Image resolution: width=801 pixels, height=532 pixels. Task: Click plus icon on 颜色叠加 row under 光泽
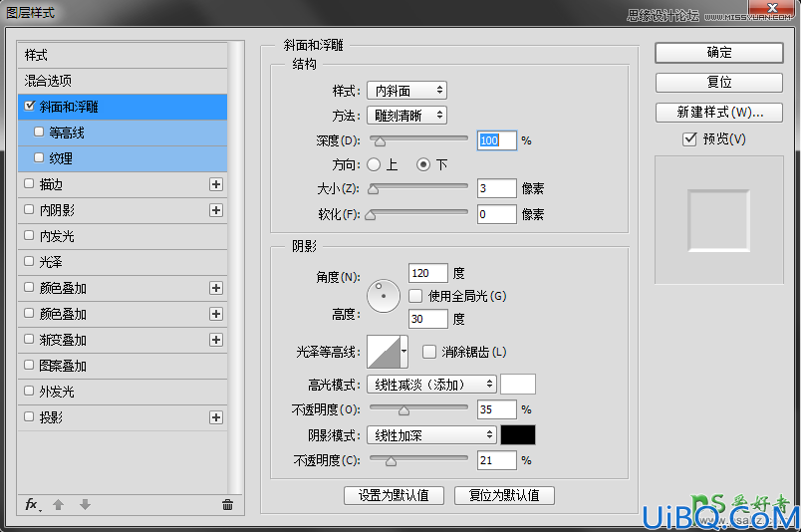(216, 288)
